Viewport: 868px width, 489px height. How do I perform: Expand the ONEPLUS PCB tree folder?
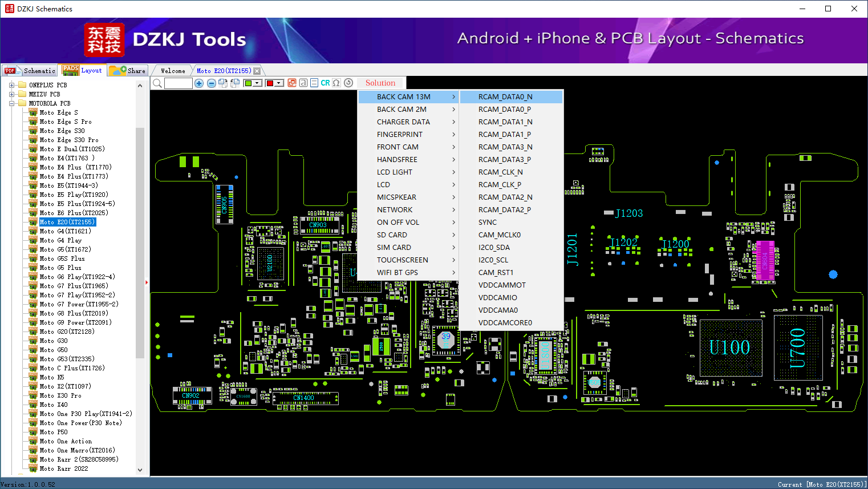11,85
